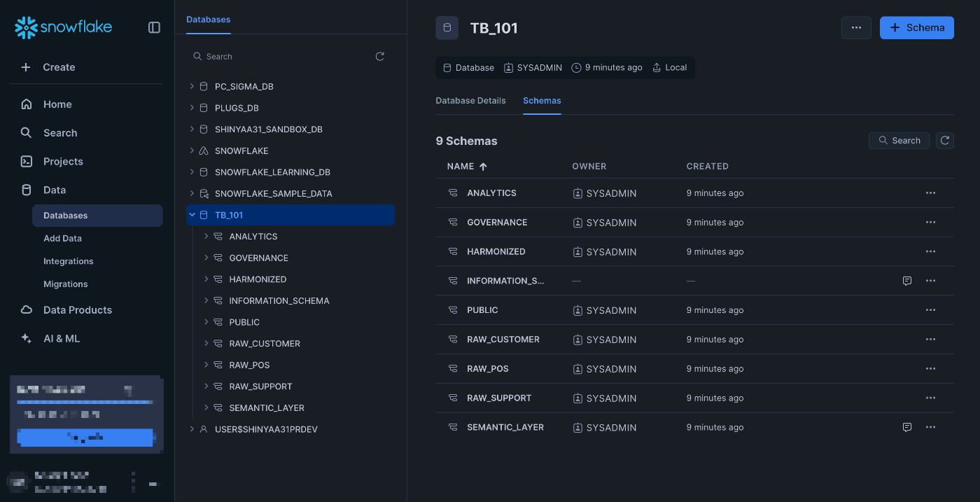
Task: Click the Databases panel tab
Action: pos(208,20)
